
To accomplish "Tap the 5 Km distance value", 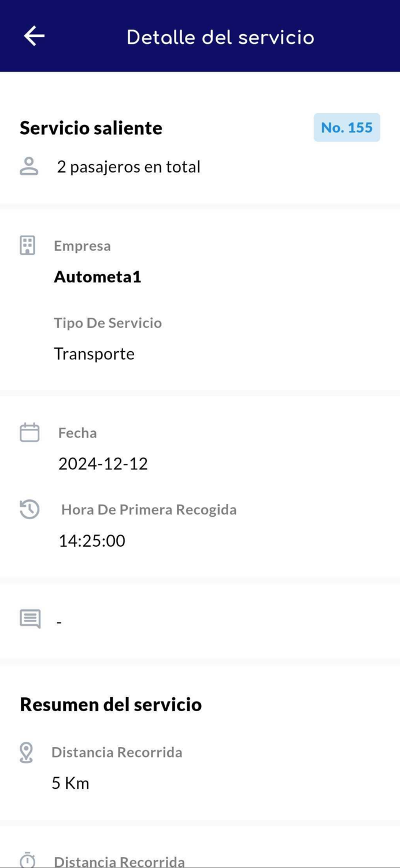I will coord(70,782).
